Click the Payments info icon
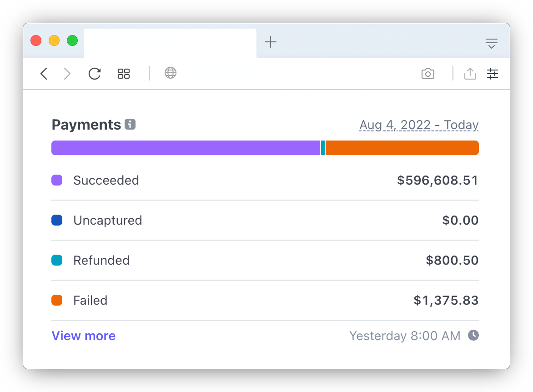Image resolution: width=533 pixels, height=392 pixels. point(130,124)
